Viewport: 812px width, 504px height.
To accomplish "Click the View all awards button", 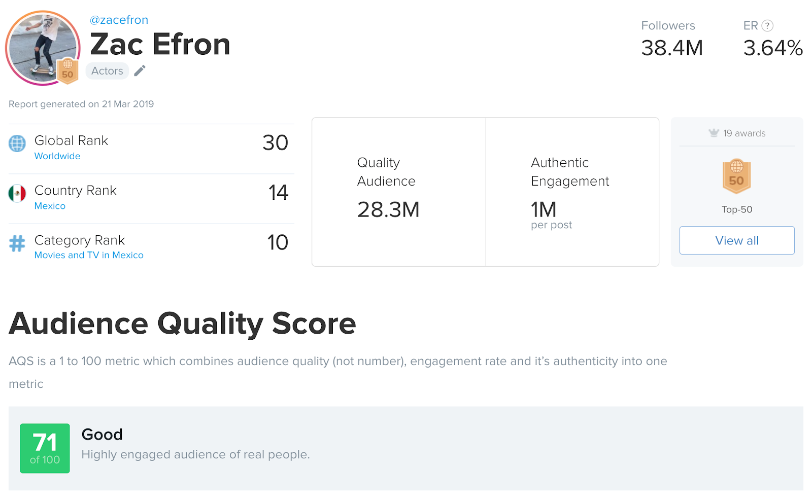I will point(737,240).
